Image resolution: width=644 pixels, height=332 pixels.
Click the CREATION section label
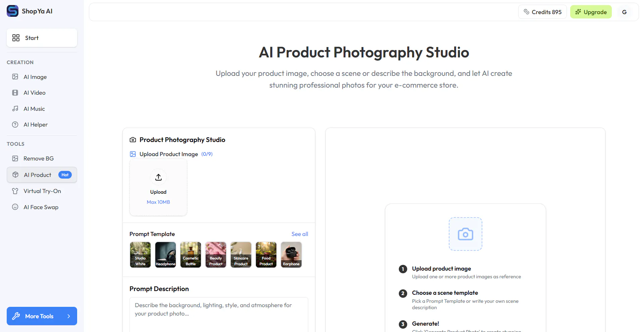click(x=20, y=62)
